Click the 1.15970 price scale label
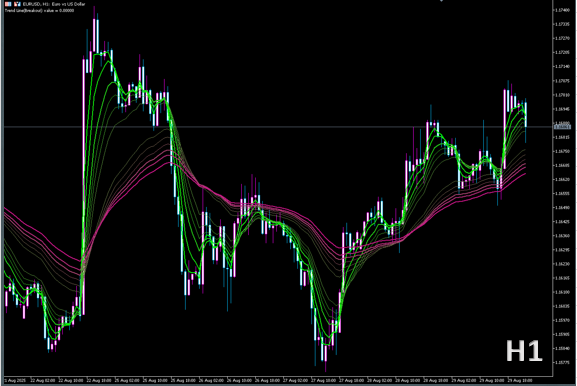 click(562, 321)
